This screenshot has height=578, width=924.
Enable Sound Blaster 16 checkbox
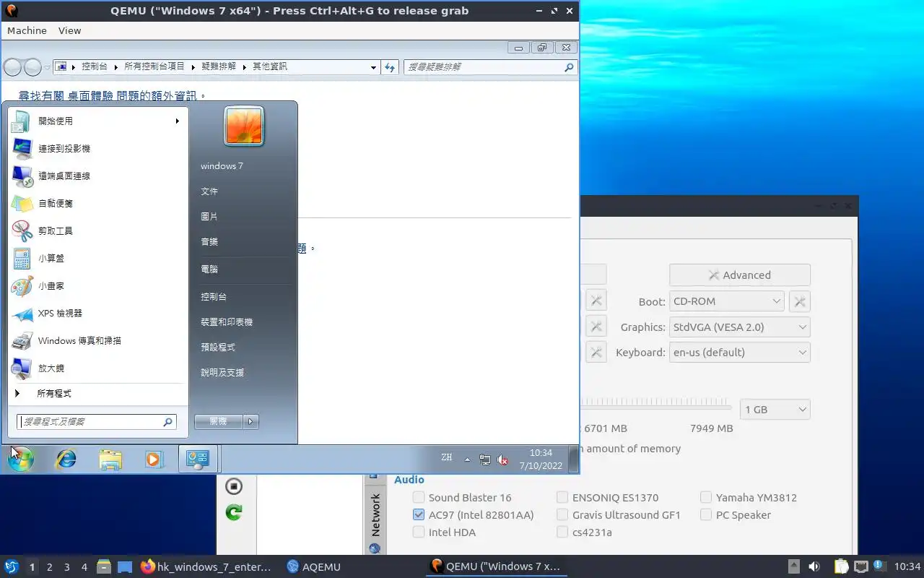pos(419,497)
